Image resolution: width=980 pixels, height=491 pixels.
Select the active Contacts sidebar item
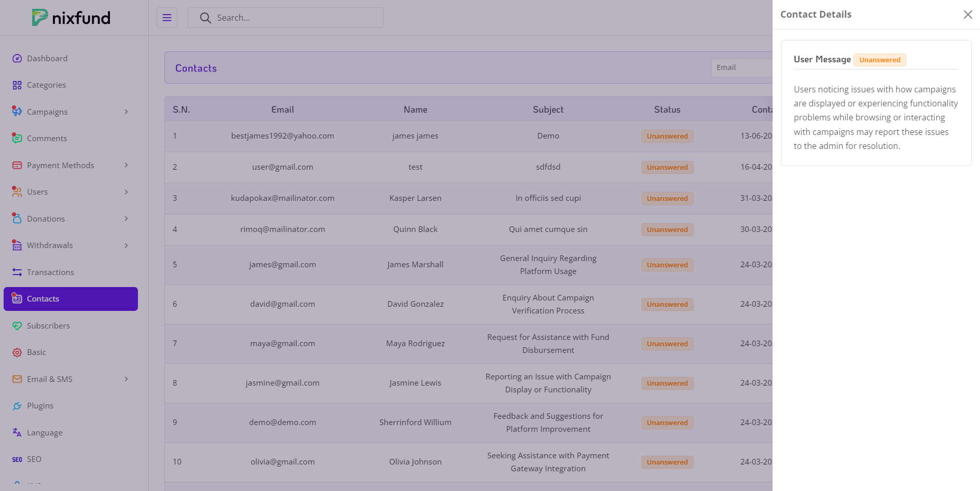[71, 299]
